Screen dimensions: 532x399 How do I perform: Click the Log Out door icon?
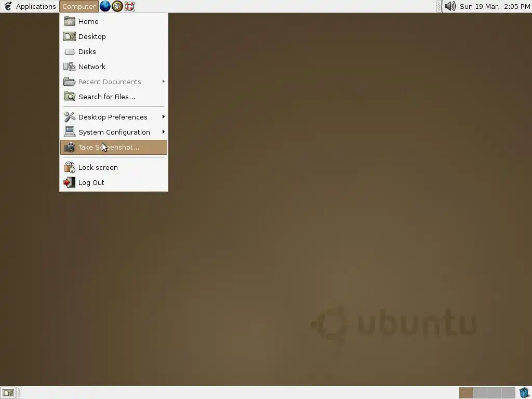[70, 182]
